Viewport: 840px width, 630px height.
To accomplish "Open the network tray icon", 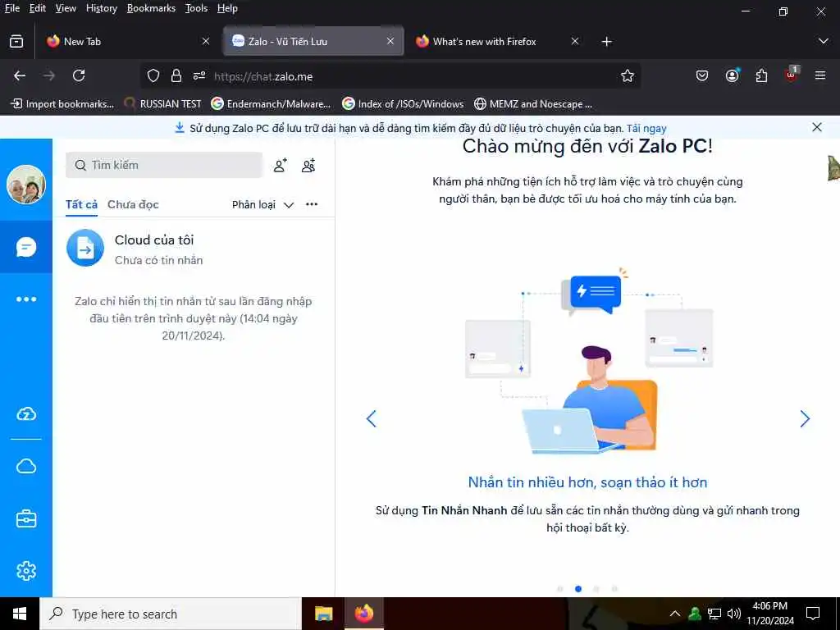I will pos(714,614).
